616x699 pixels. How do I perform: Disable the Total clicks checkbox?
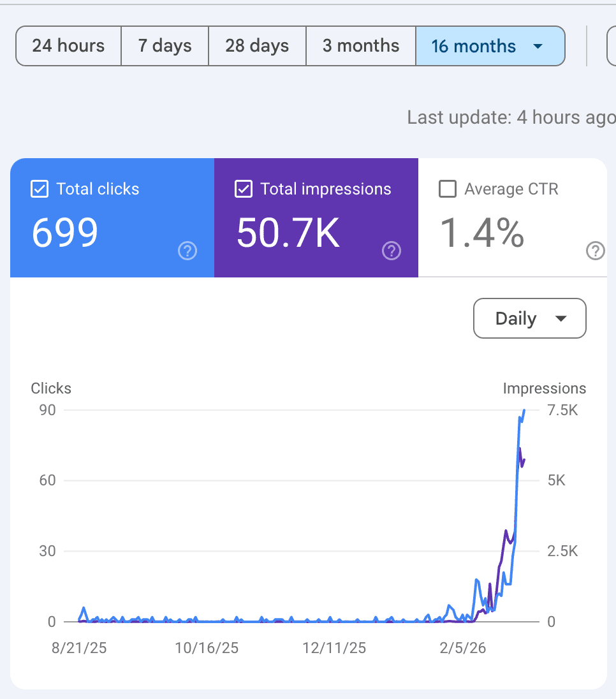(39, 189)
